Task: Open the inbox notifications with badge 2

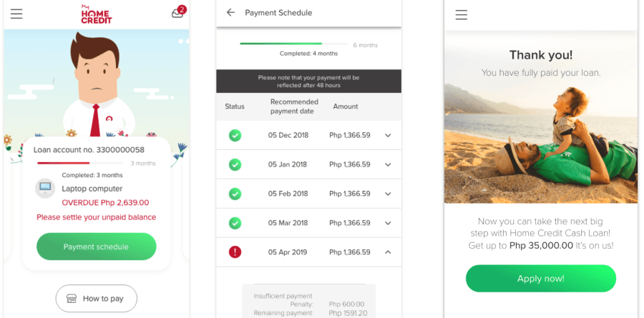Action: 177,14
